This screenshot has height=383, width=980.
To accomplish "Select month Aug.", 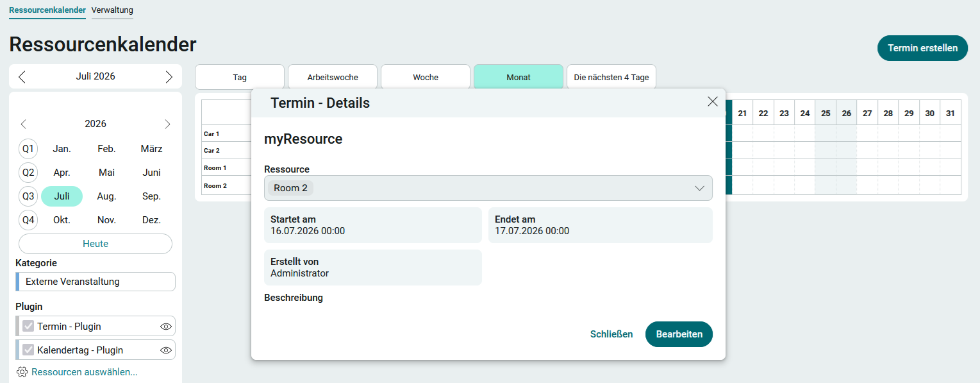I will point(106,196).
